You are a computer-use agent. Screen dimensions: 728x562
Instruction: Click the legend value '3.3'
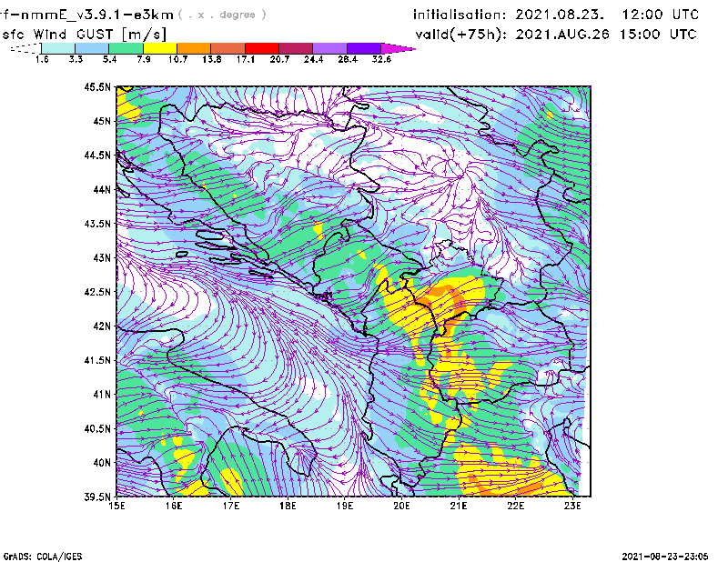tap(76, 59)
